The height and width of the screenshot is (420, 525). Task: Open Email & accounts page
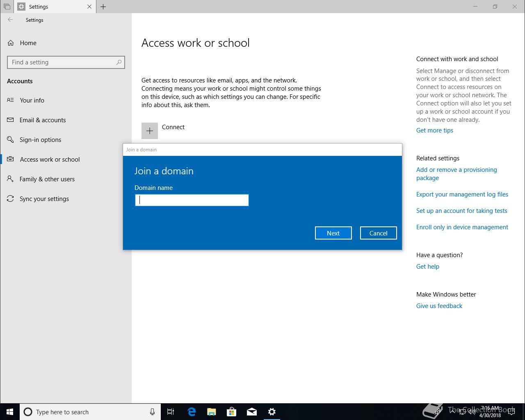click(x=43, y=120)
